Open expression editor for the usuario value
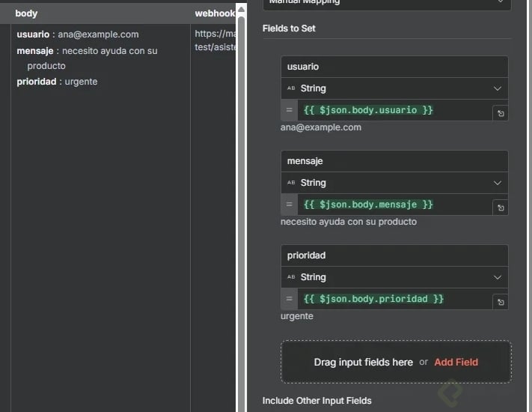The width and height of the screenshot is (532, 412). (x=501, y=114)
